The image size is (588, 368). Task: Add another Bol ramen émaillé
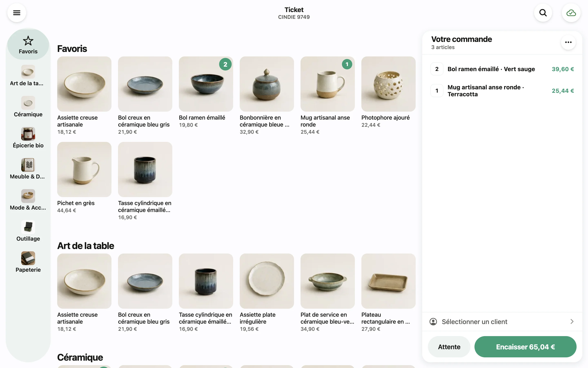point(206,92)
